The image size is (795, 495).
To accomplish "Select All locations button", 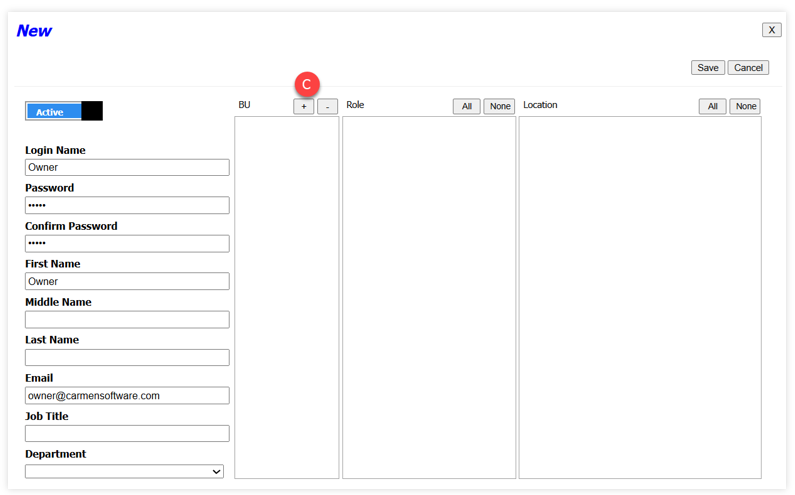I will click(712, 106).
